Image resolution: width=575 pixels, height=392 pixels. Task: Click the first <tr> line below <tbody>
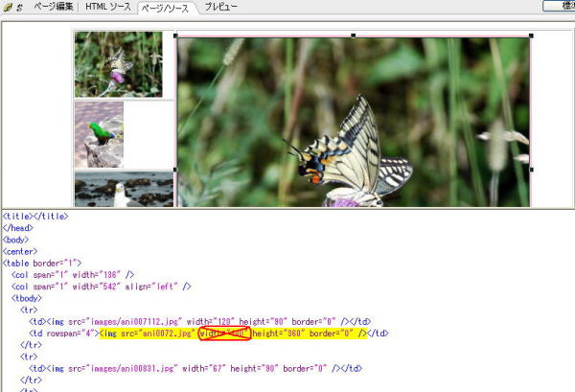point(29,311)
